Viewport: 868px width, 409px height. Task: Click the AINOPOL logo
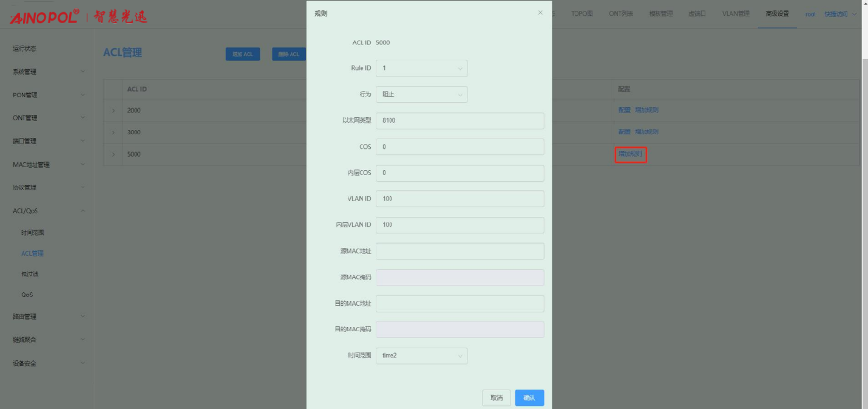44,16
